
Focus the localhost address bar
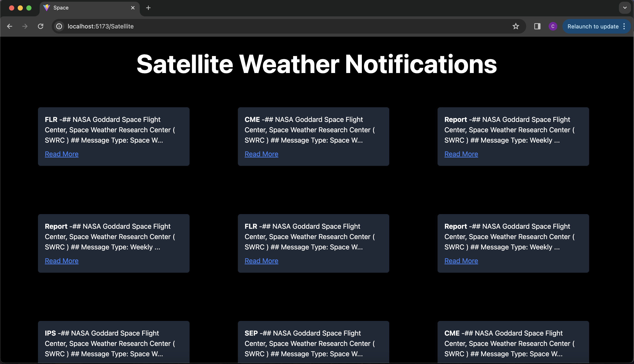pos(275,26)
